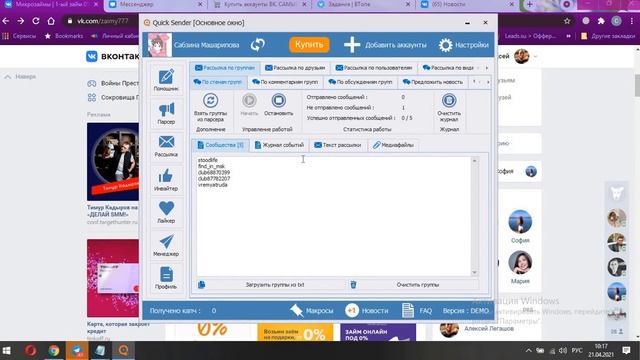
Task: Open the Помощник sidebar tool
Action: click(x=166, y=80)
